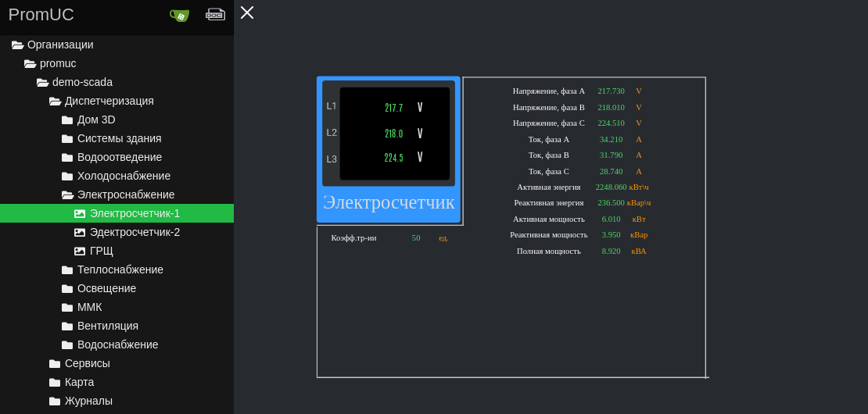
Task: Click the blue Электросчетчик meter widget
Action: click(x=388, y=148)
